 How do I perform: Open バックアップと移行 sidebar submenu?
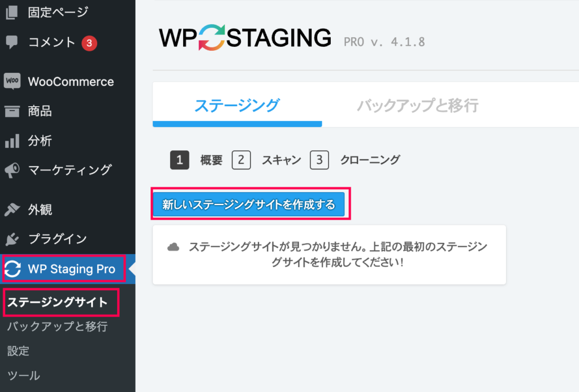(58, 326)
